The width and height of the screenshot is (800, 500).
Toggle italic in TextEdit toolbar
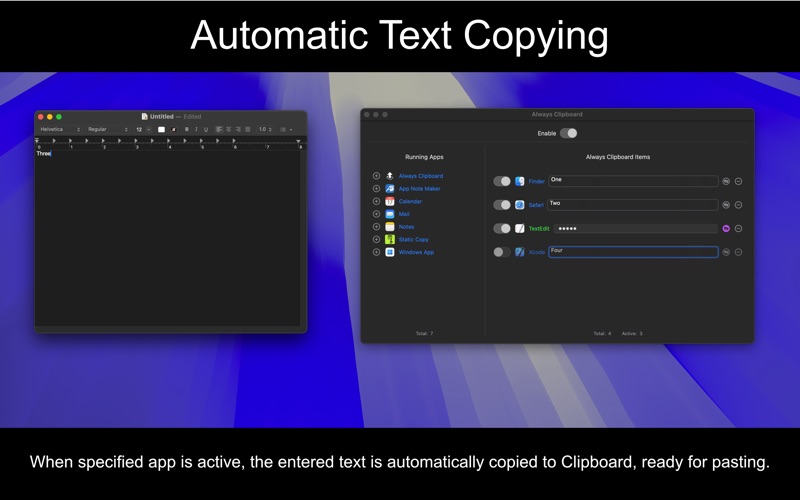tap(196, 130)
